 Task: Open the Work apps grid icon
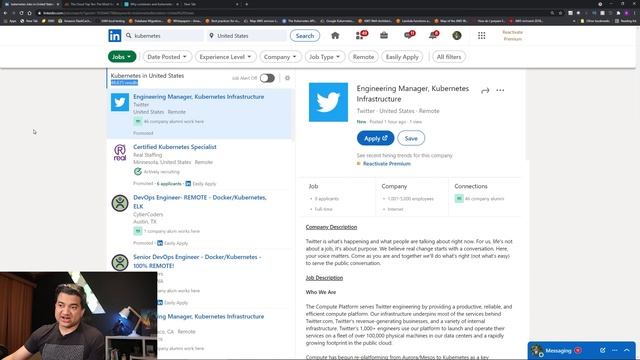click(x=482, y=36)
